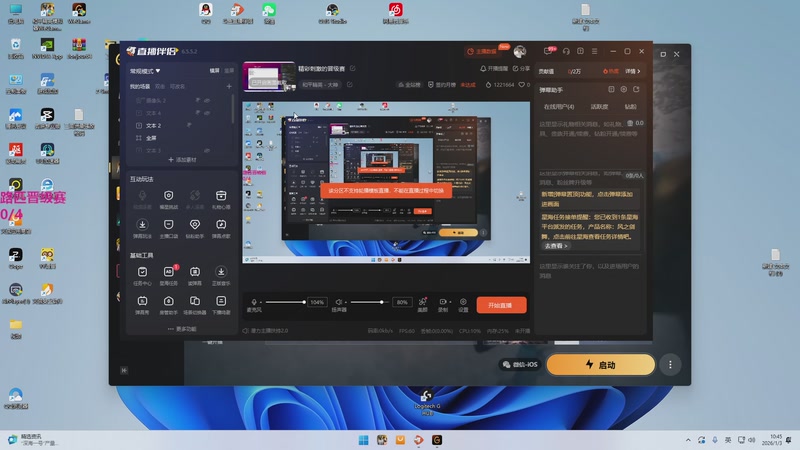The image size is (800, 450).
Task: Select the 我的场景 scene tab
Action: pyautogui.click(x=140, y=86)
